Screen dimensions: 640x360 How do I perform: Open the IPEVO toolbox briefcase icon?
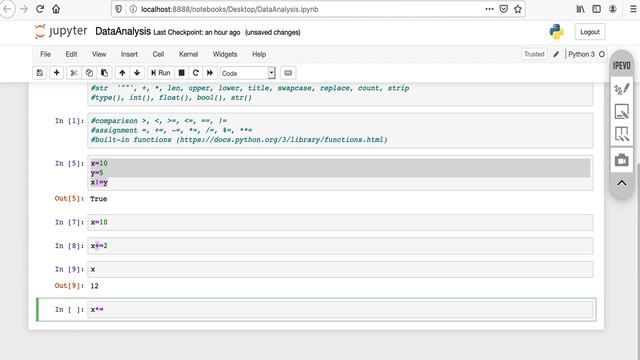click(x=621, y=160)
